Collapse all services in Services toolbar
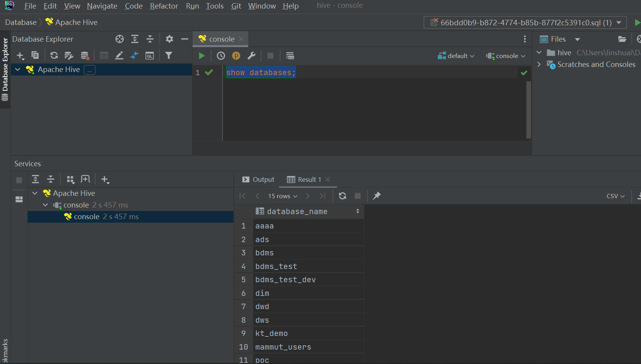The image size is (641, 364). pyautogui.click(x=51, y=179)
